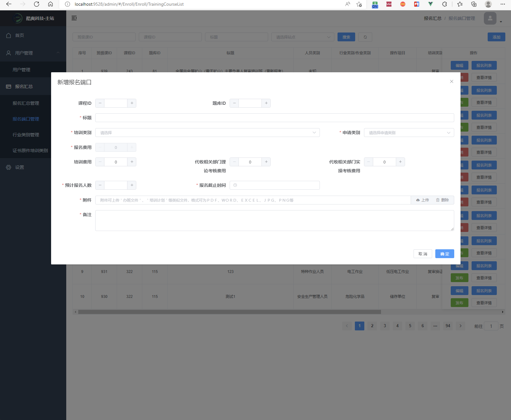Increase the 题库ID value with plus
Image resolution: width=511 pixels, height=420 pixels.
point(266,103)
